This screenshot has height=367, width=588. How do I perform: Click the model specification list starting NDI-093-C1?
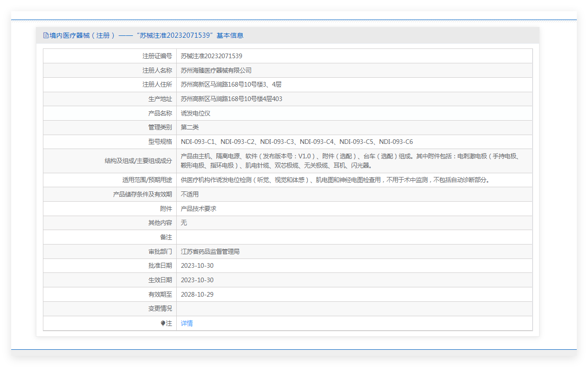tap(297, 142)
